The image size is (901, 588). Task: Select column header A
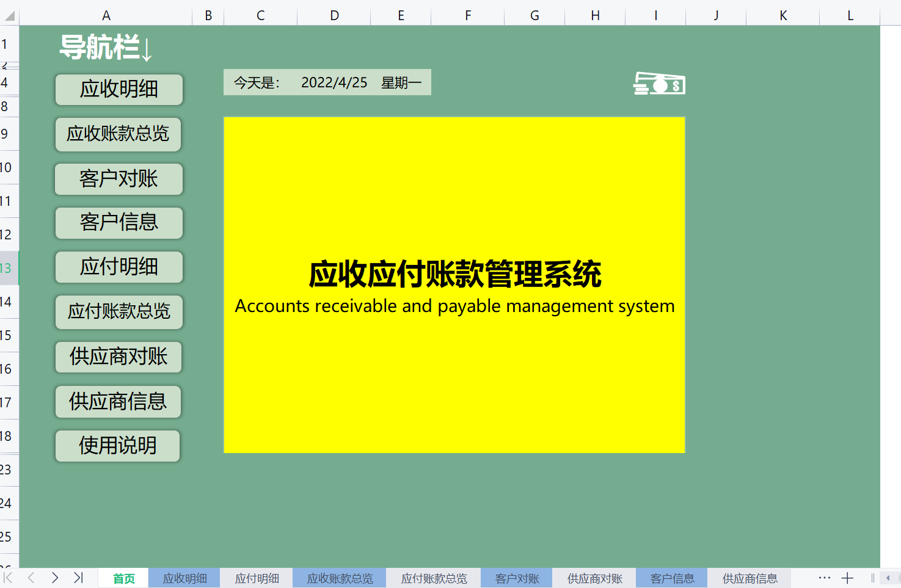point(106,15)
